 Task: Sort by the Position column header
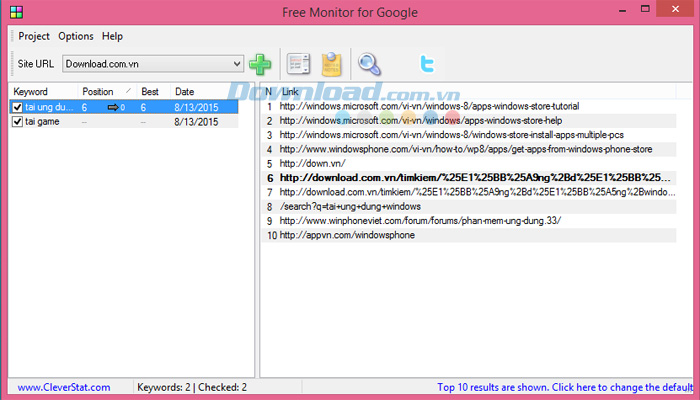[x=98, y=92]
